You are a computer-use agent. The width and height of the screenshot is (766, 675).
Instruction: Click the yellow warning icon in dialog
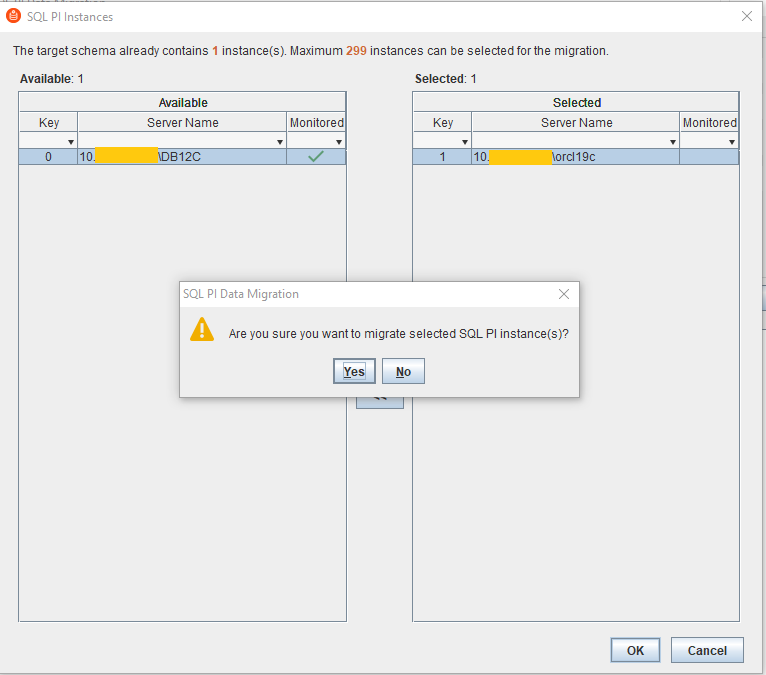[x=202, y=330]
